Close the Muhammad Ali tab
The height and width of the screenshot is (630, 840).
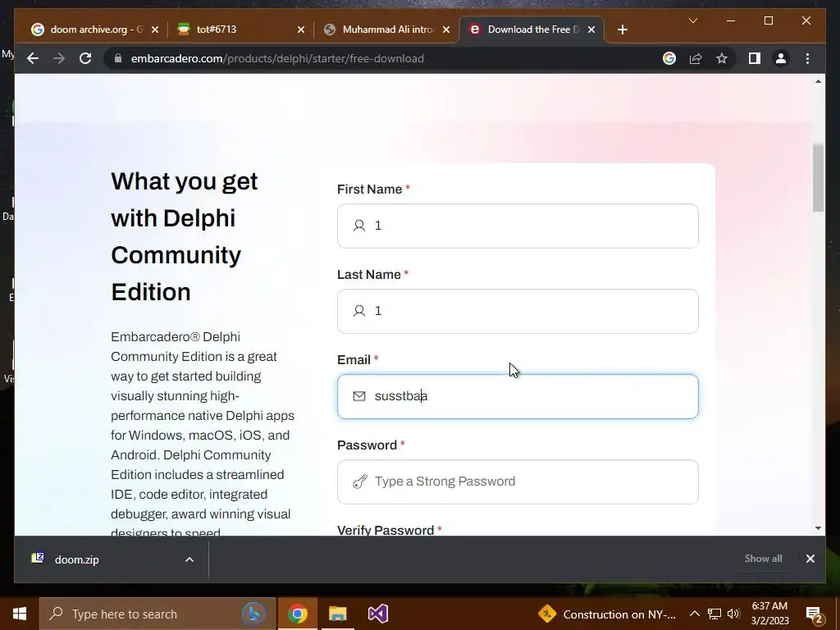[445, 30]
